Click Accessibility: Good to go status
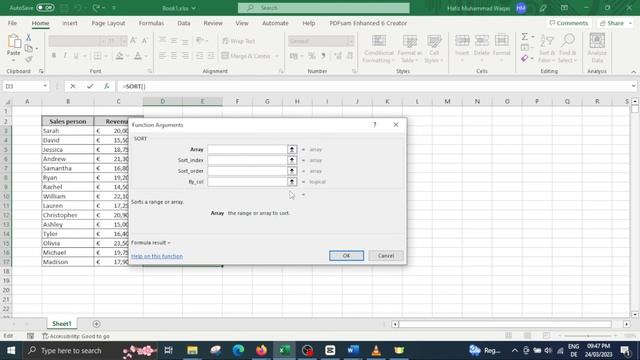 click(x=76, y=336)
